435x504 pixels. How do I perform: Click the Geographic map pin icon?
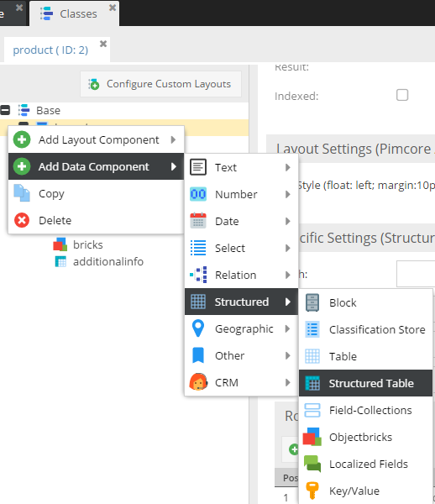click(198, 328)
